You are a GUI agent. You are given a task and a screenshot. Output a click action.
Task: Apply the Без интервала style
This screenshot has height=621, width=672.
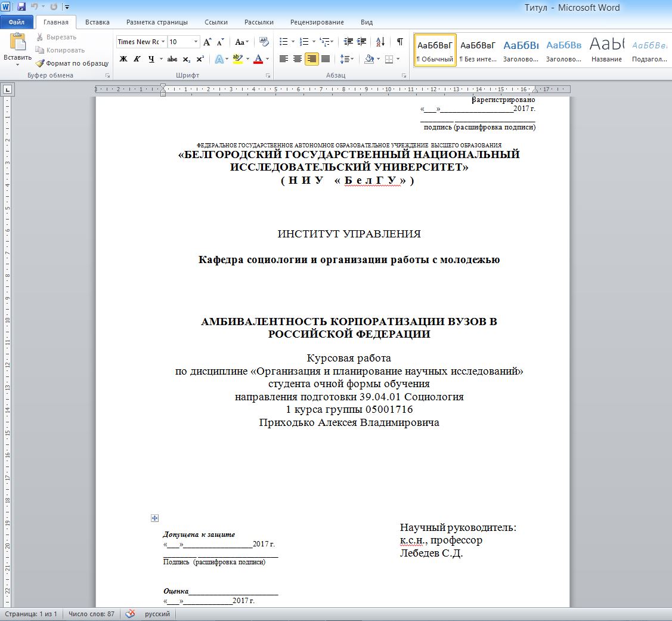click(478, 50)
